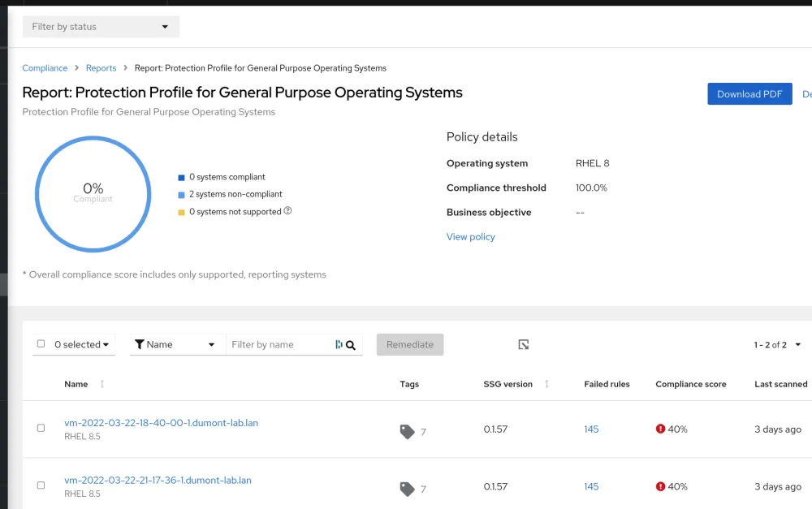Click the funnel filter icon next to Name
The width and height of the screenshot is (812, 509).
pos(140,344)
